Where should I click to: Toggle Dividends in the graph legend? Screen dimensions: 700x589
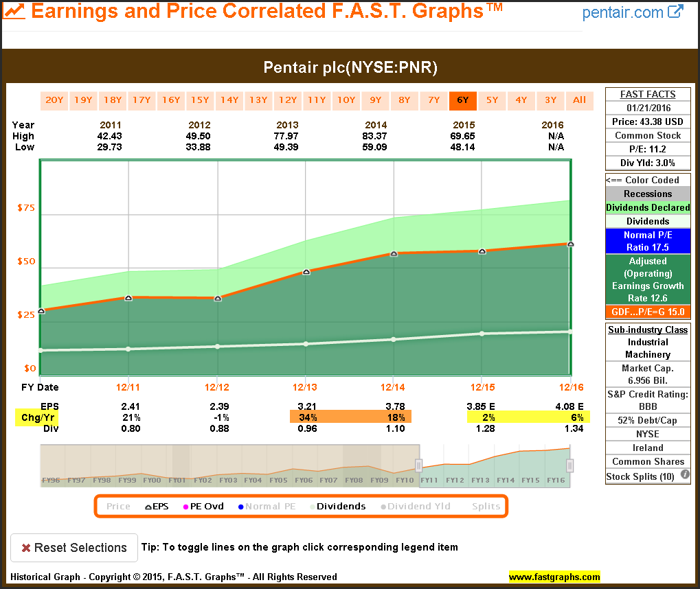coord(336,507)
